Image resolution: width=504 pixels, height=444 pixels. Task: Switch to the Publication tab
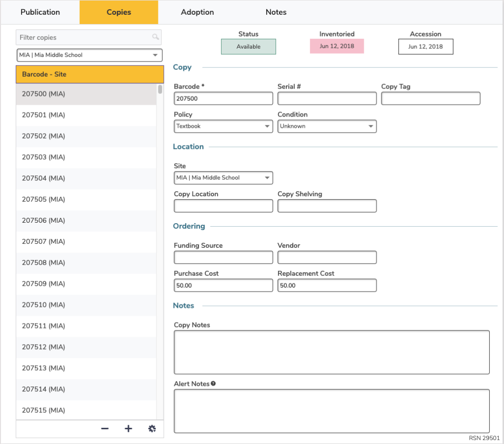(x=40, y=12)
